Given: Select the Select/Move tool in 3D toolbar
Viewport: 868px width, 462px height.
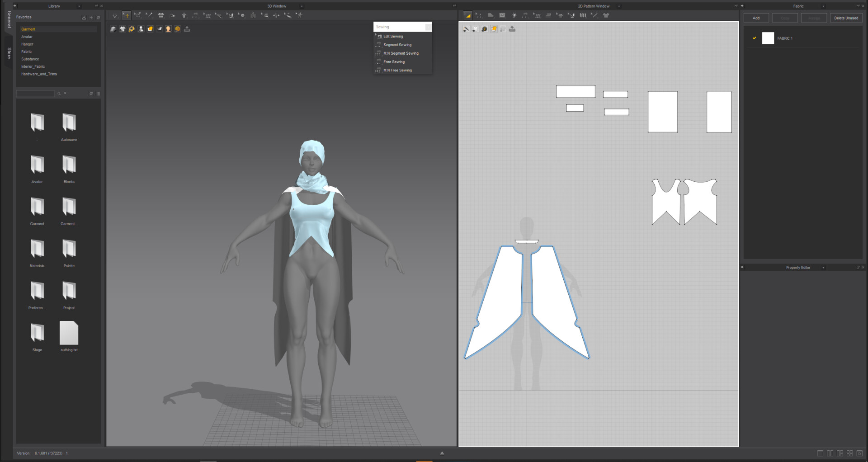Looking at the screenshot, I should click(x=127, y=15).
